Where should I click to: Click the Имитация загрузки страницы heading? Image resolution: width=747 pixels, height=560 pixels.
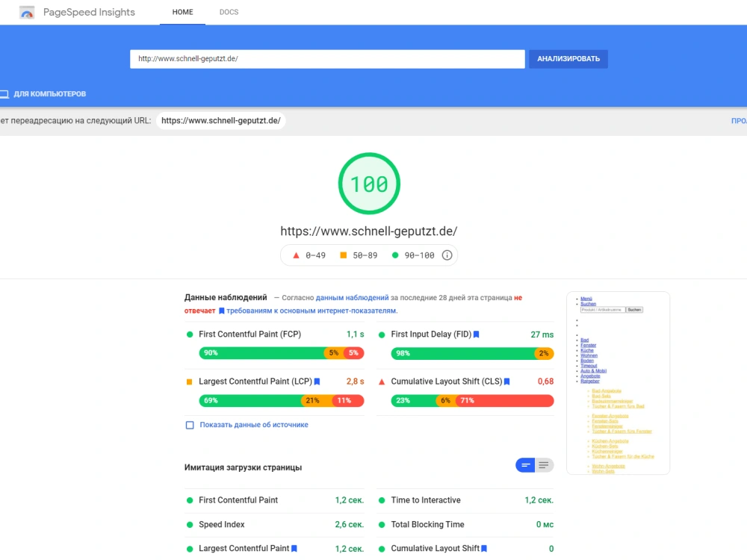coord(243,467)
